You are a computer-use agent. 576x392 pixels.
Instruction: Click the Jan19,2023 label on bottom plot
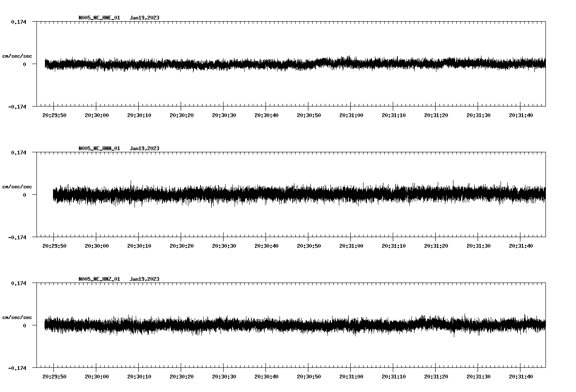[145, 279]
